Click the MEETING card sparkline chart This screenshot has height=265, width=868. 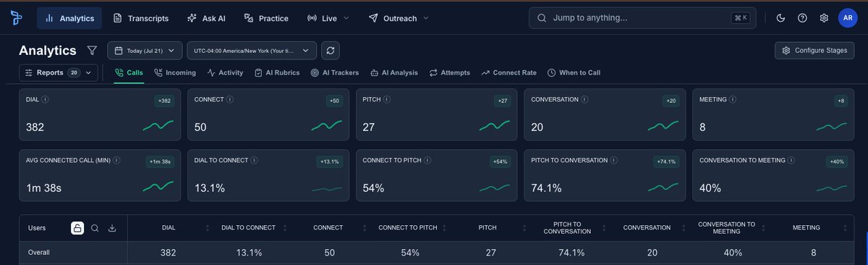pos(832,126)
